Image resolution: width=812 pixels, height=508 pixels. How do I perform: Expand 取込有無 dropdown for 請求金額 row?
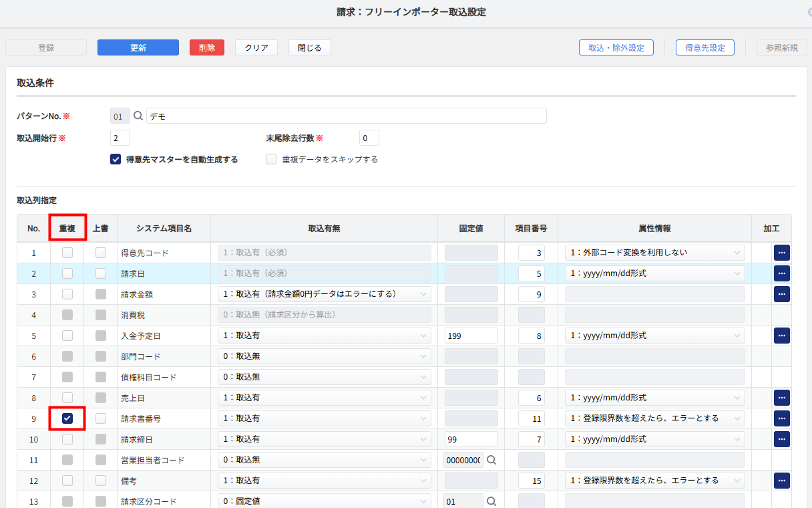tap(325, 294)
